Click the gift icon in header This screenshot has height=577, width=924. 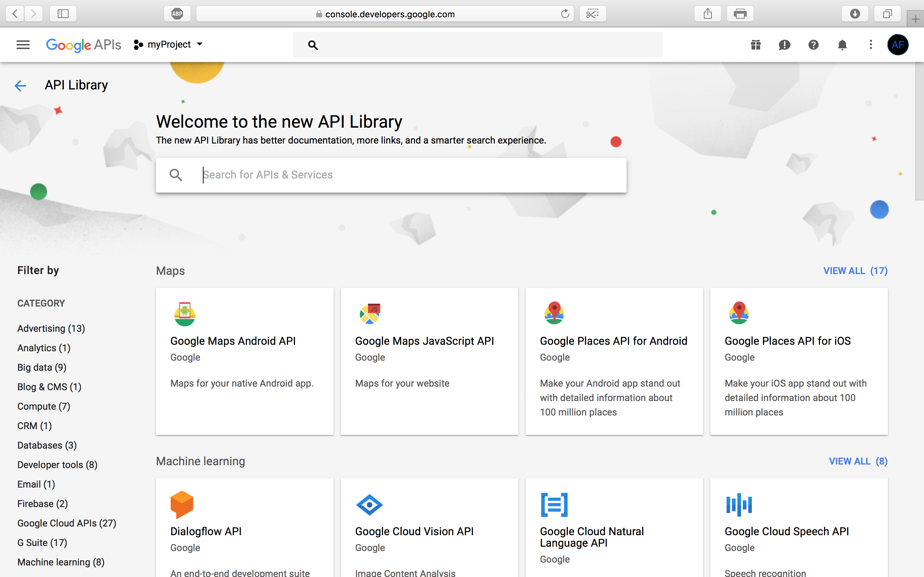(x=755, y=45)
